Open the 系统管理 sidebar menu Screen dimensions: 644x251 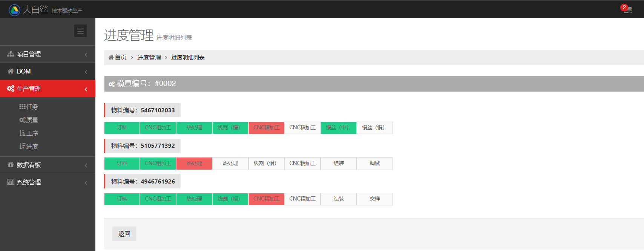(x=48, y=182)
